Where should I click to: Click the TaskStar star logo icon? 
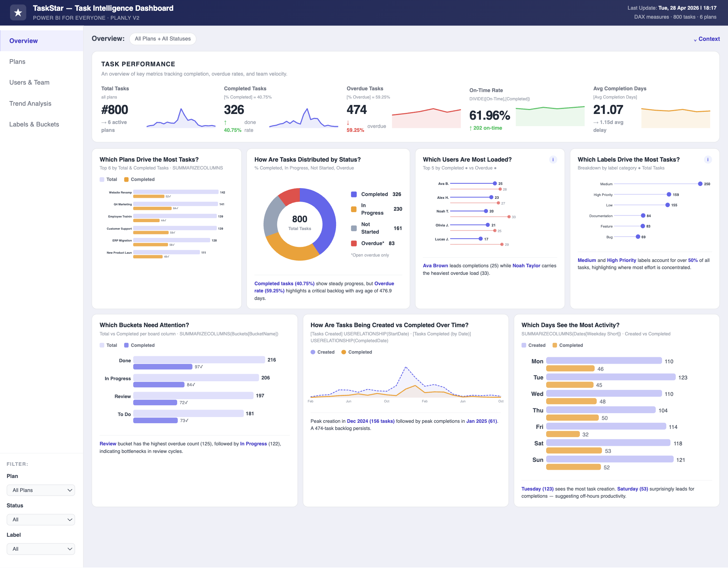click(x=18, y=13)
